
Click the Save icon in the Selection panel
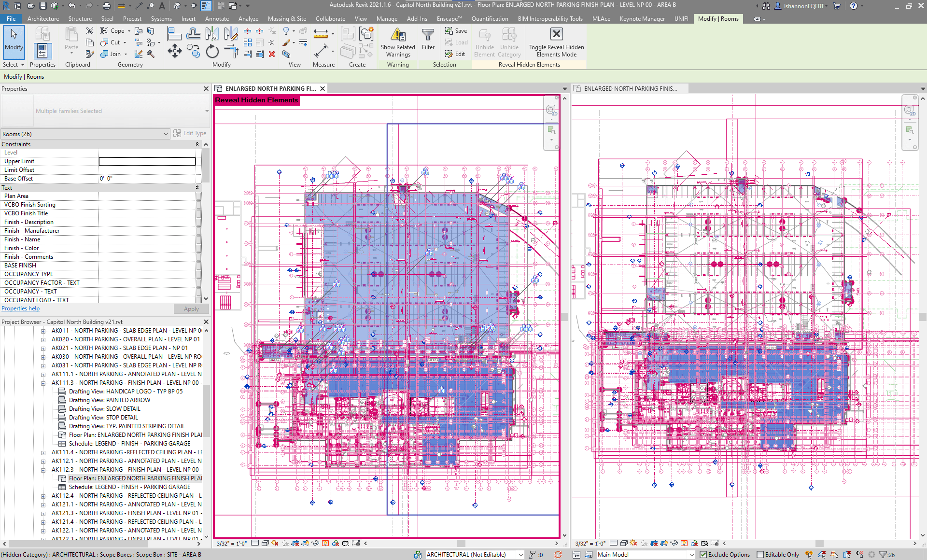coord(449,30)
